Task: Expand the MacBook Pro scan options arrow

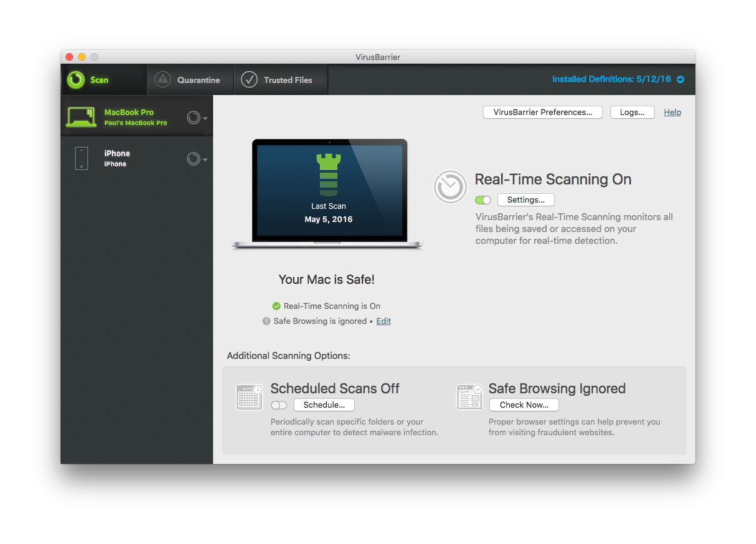Action: (x=206, y=118)
